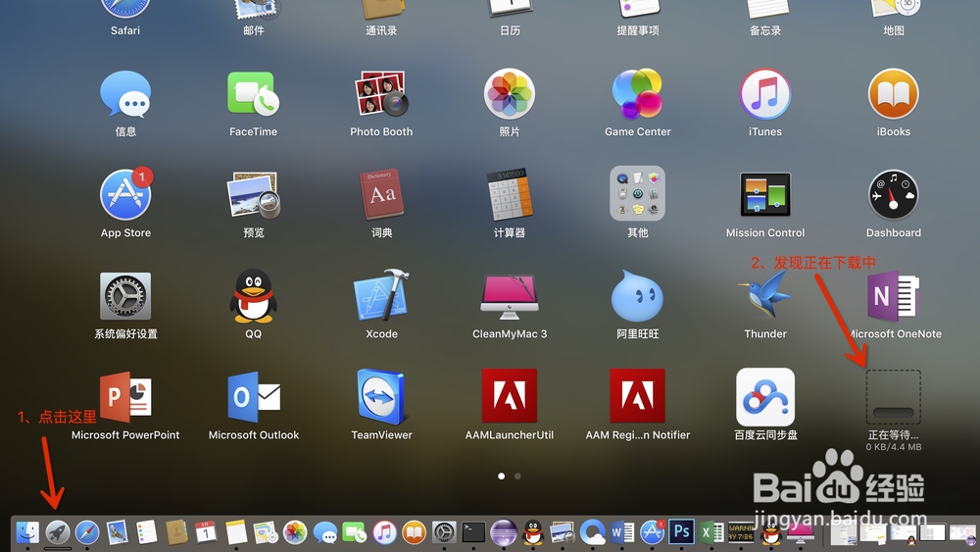
Task: Launch Thunder app
Action: click(x=765, y=295)
